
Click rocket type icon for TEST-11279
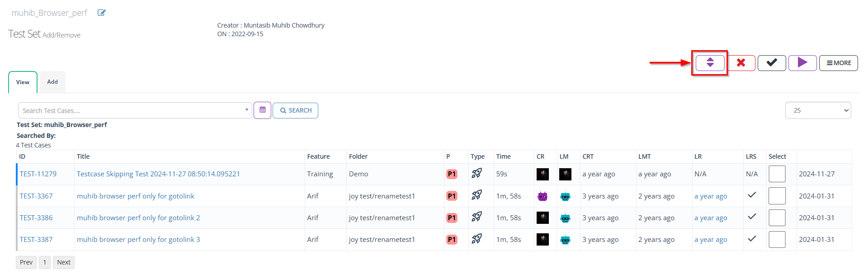point(476,174)
